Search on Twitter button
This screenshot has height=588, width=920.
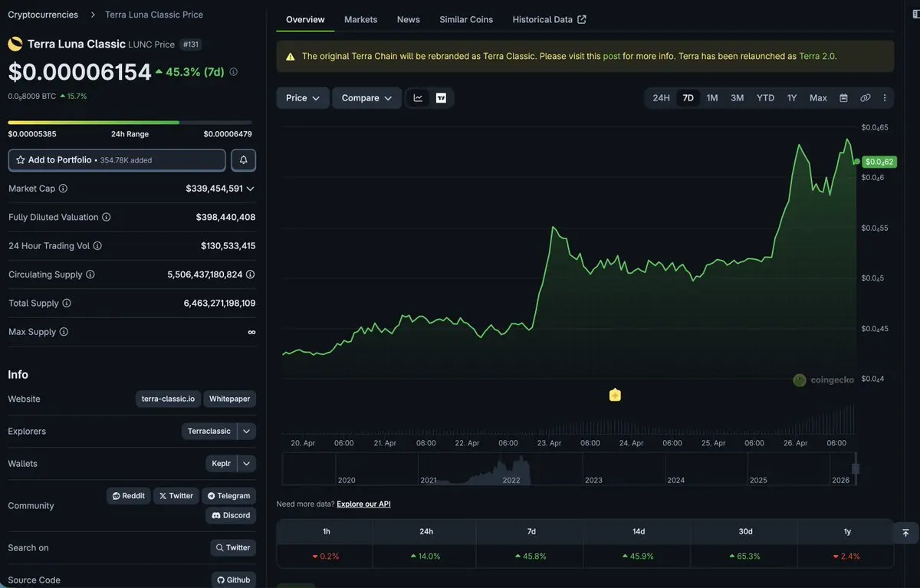pos(233,548)
